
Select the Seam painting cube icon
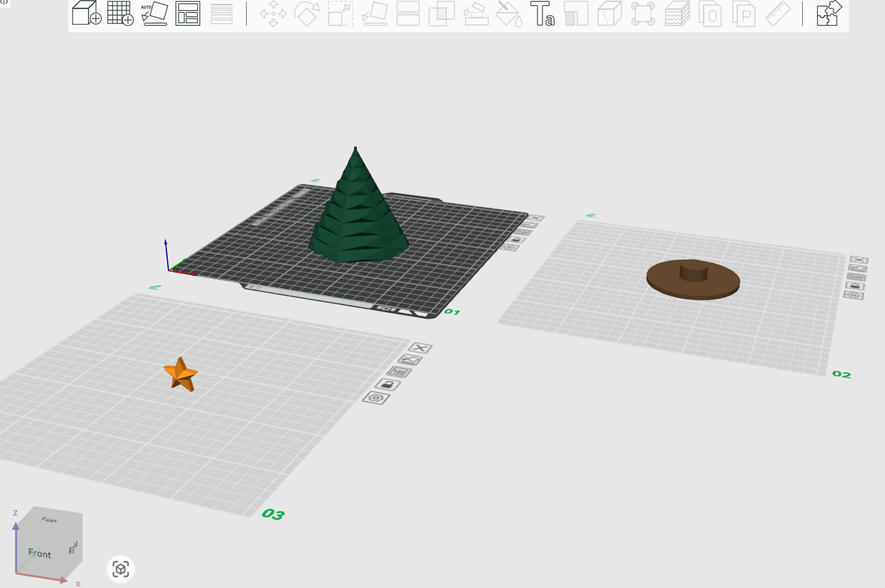[x=609, y=14]
